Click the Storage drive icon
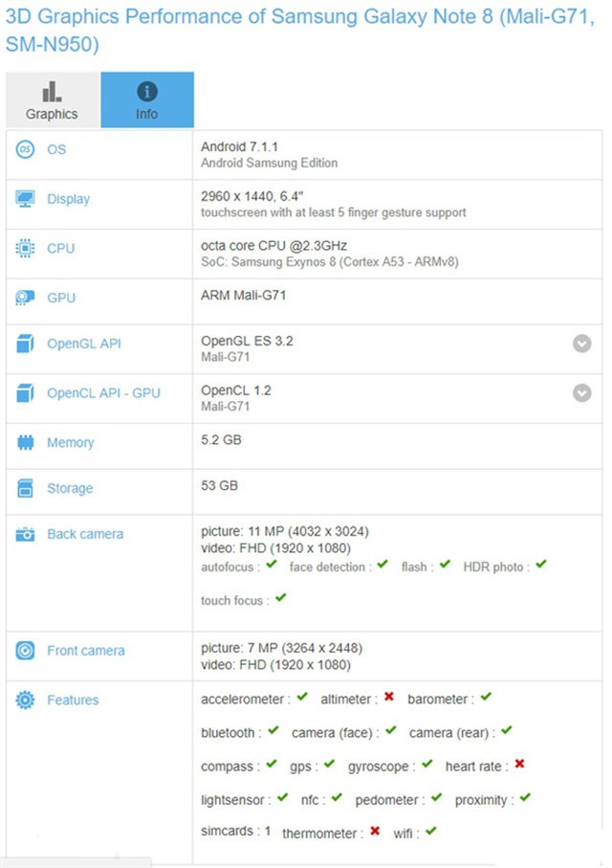Screen dimensions: 612x868 (25, 489)
